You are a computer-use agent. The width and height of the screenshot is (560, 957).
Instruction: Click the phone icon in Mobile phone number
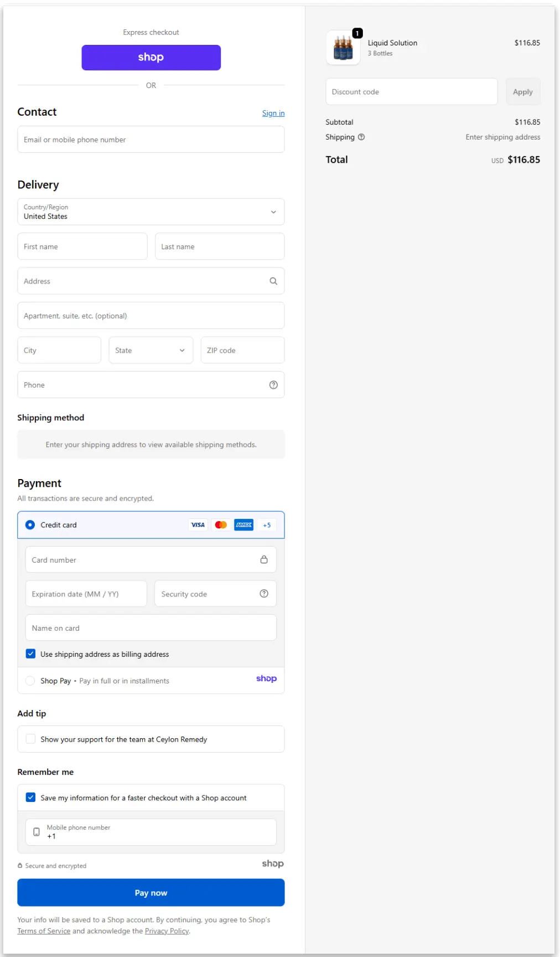(x=37, y=832)
